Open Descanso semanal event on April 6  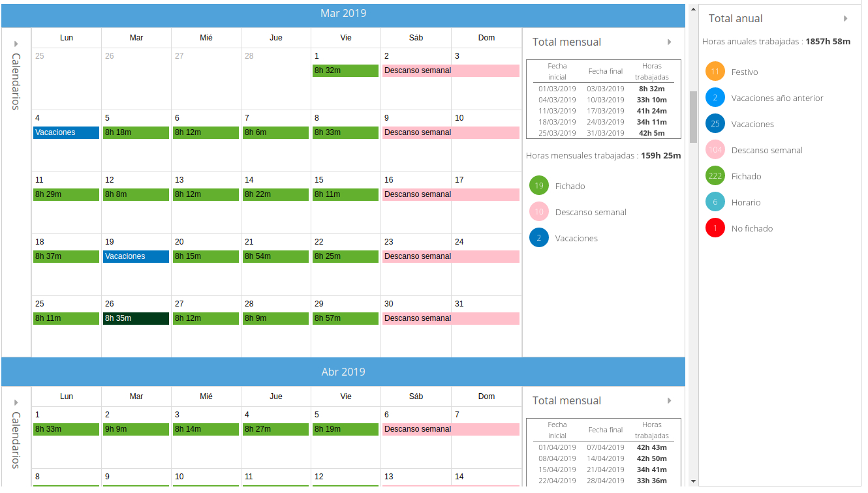[451, 429]
